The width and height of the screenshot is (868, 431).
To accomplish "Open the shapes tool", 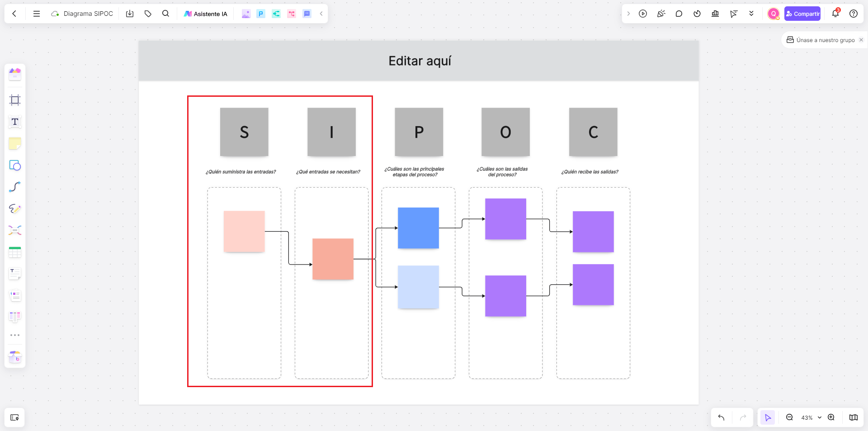I will pos(15,165).
